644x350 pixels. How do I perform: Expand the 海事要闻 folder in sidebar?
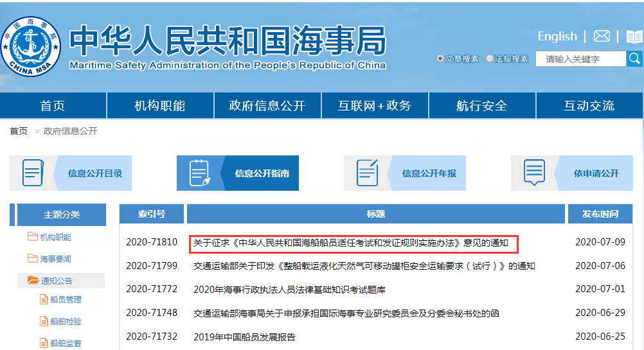click(x=33, y=259)
